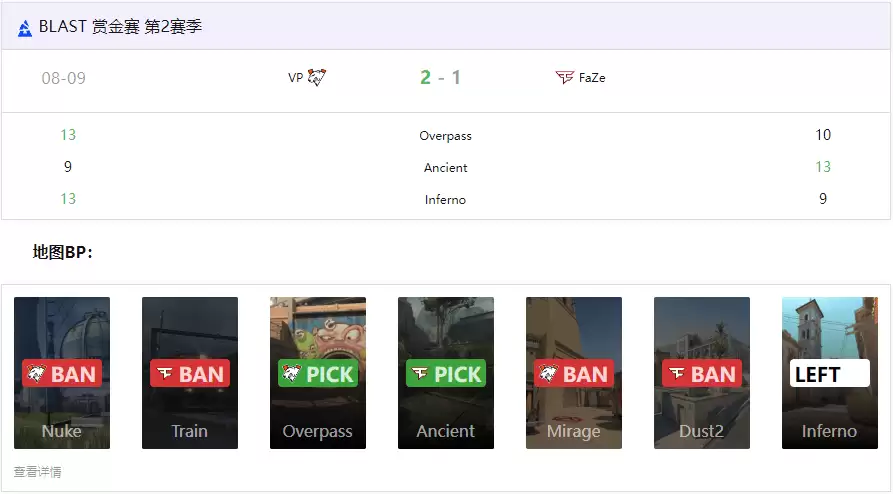Select the Dust2 map card label
Image resolution: width=893 pixels, height=494 pixels.
pyautogui.click(x=702, y=431)
